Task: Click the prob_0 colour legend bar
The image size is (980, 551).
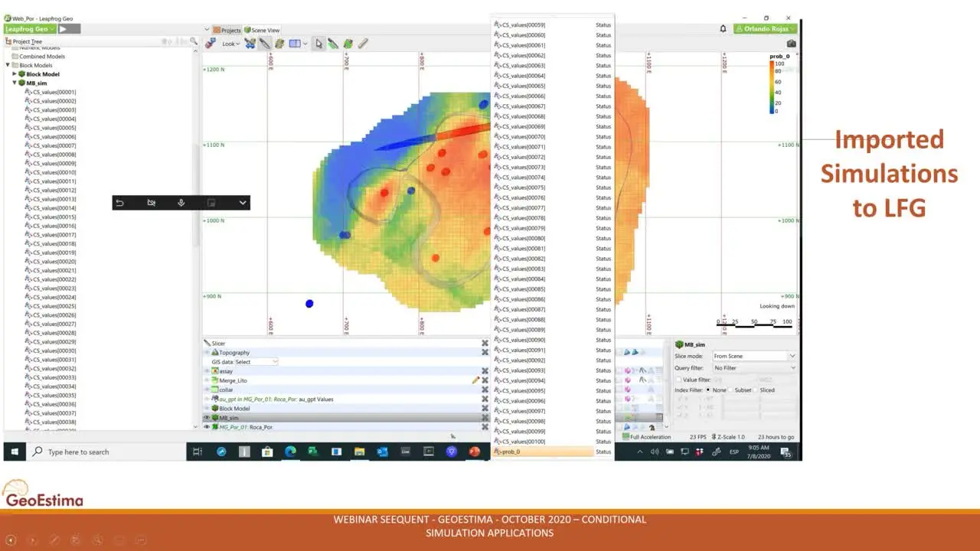Action: coord(773,86)
